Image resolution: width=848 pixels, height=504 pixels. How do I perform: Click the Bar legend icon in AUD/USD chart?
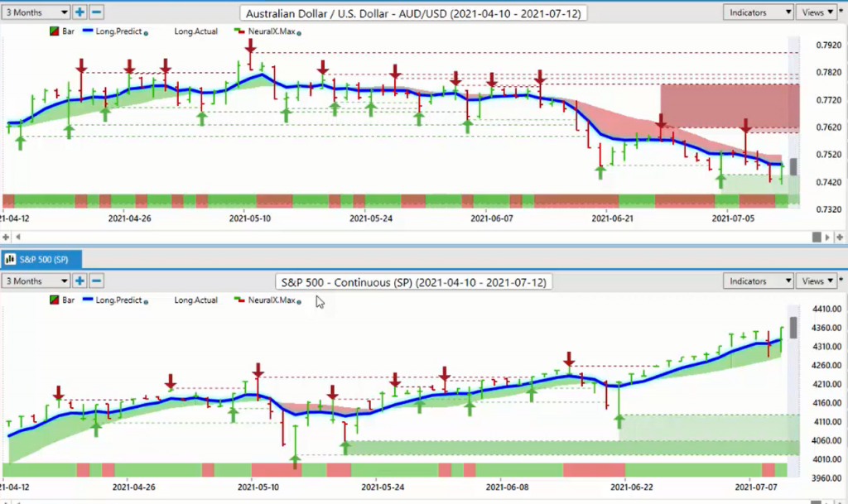coord(54,31)
